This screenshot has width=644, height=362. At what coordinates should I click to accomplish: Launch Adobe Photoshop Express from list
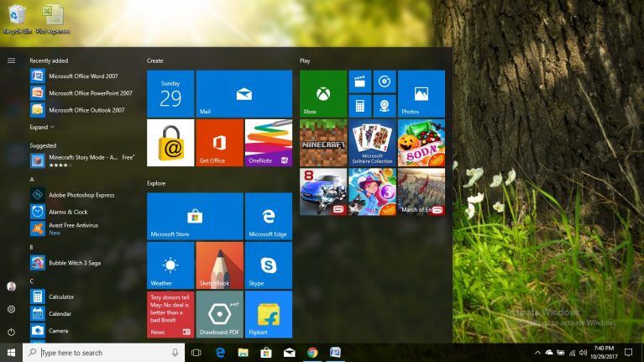click(x=84, y=195)
